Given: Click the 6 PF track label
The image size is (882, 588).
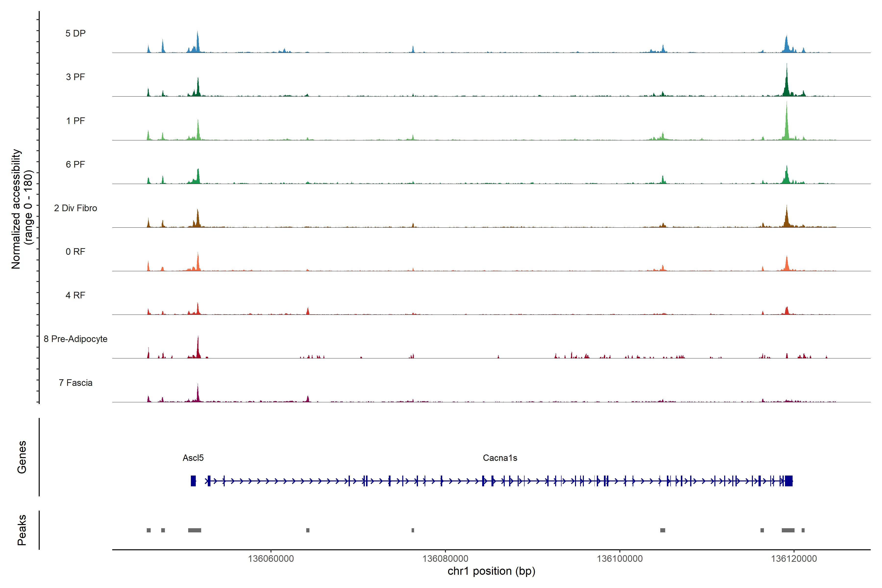Looking at the screenshot, I should click(x=75, y=164).
